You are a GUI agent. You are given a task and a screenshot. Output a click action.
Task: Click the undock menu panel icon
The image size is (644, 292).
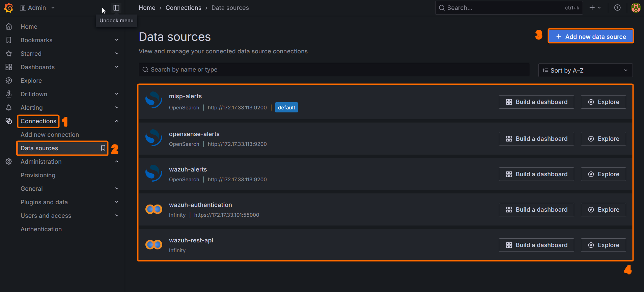pos(116,7)
